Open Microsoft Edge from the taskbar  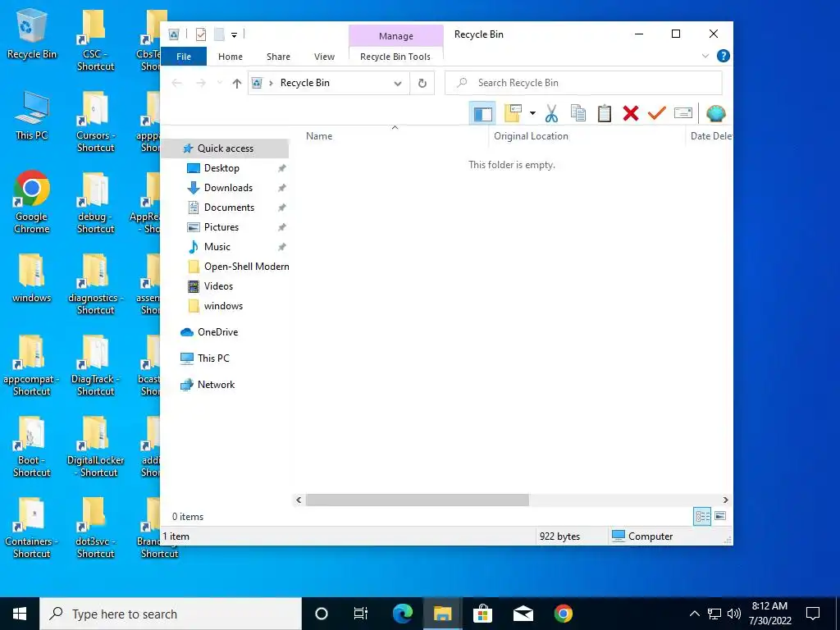click(x=403, y=614)
